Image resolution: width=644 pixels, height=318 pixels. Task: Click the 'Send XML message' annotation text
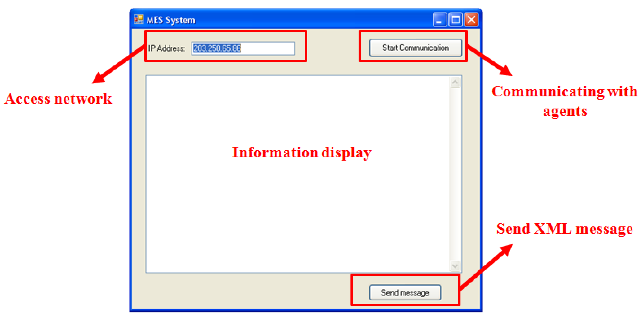(565, 229)
